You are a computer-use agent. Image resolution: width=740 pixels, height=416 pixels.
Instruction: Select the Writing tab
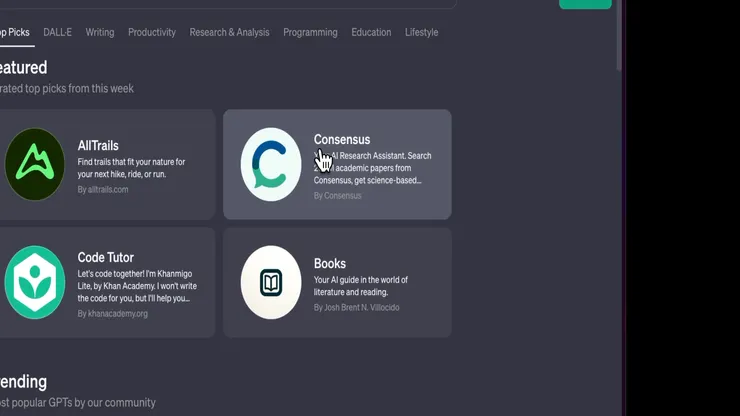coord(100,32)
